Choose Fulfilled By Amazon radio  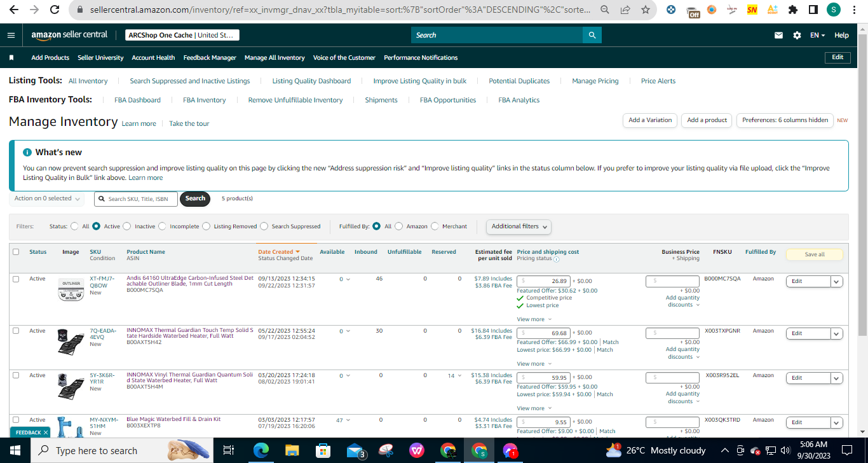398,226
